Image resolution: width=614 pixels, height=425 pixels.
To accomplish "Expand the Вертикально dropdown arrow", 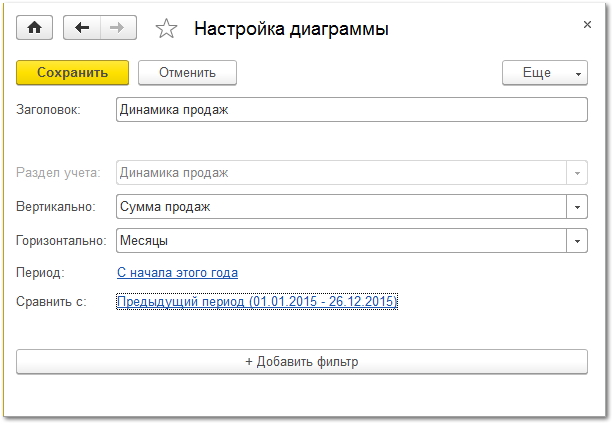I will [577, 207].
